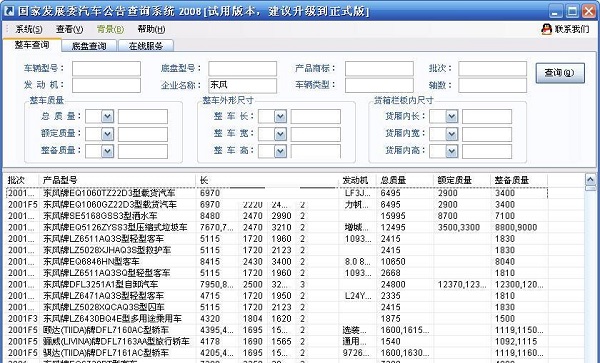Screen dimensions: 600x363
Task: Focus the 车辆型号 input field
Action: [106, 68]
